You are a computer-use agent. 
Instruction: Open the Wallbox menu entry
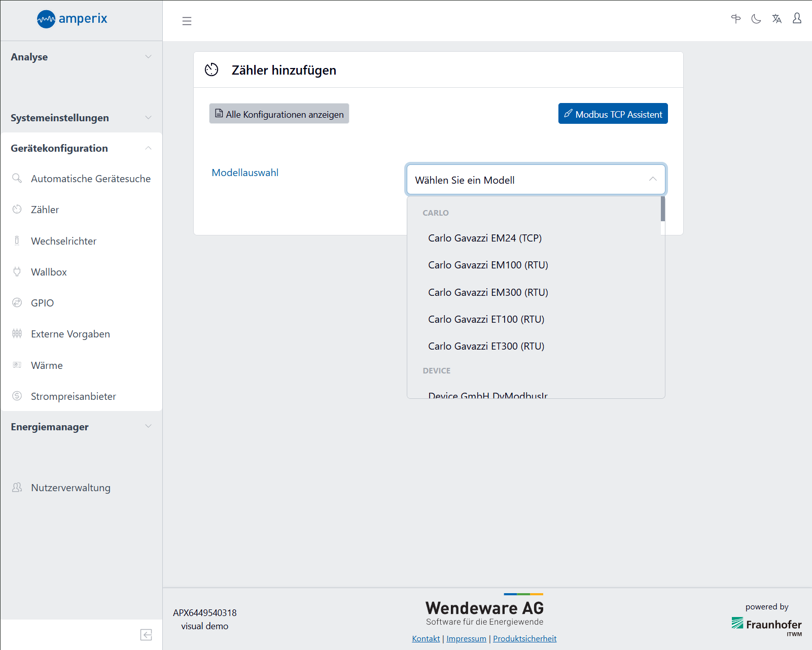pos(49,272)
